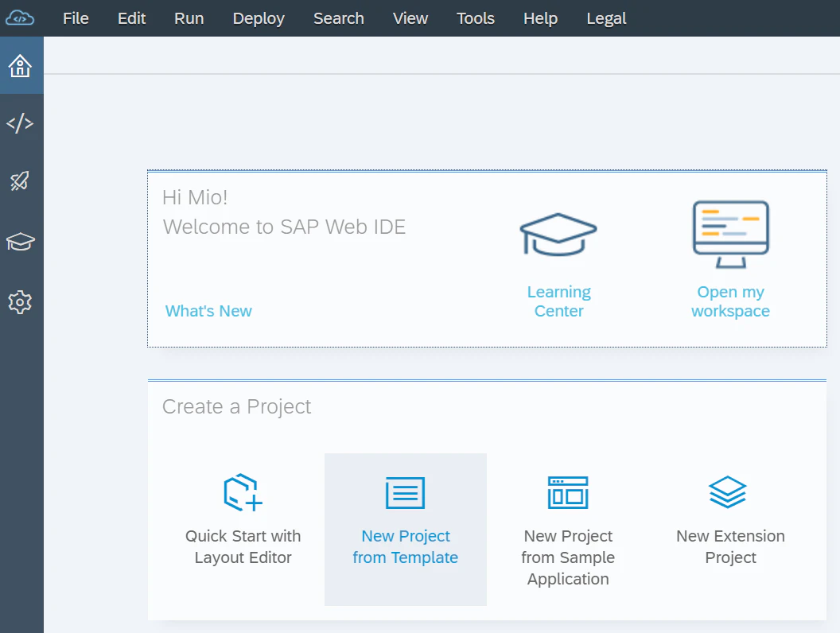Open the Run menu

[189, 18]
